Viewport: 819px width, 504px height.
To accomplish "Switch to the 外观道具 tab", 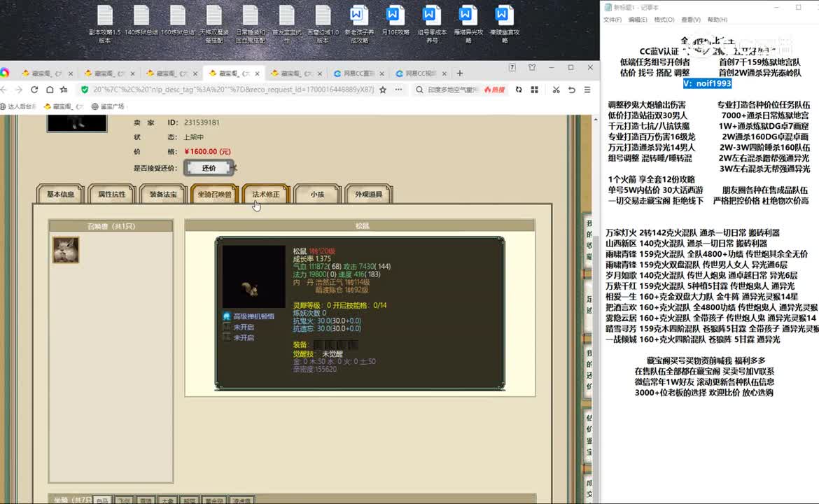I will point(368,194).
